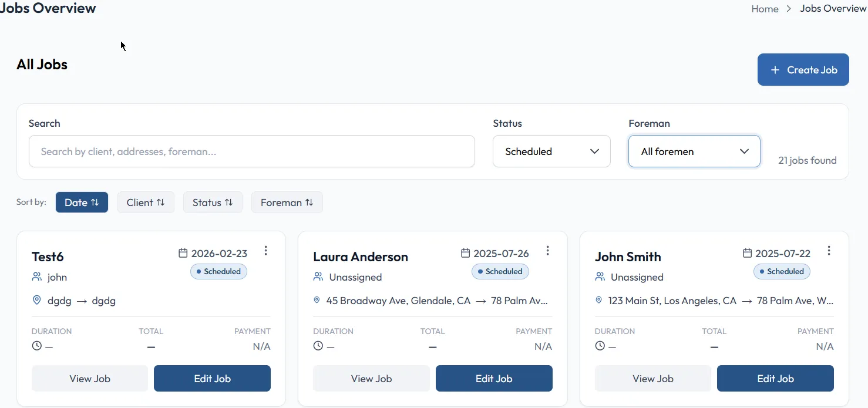View Job for Test6
The width and height of the screenshot is (868, 408).
(90, 379)
